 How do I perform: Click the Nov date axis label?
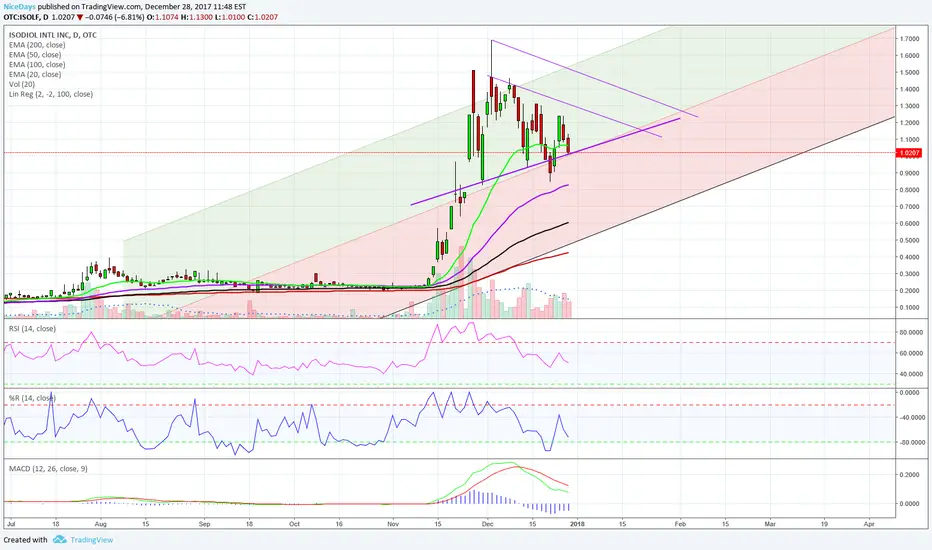(x=393, y=524)
